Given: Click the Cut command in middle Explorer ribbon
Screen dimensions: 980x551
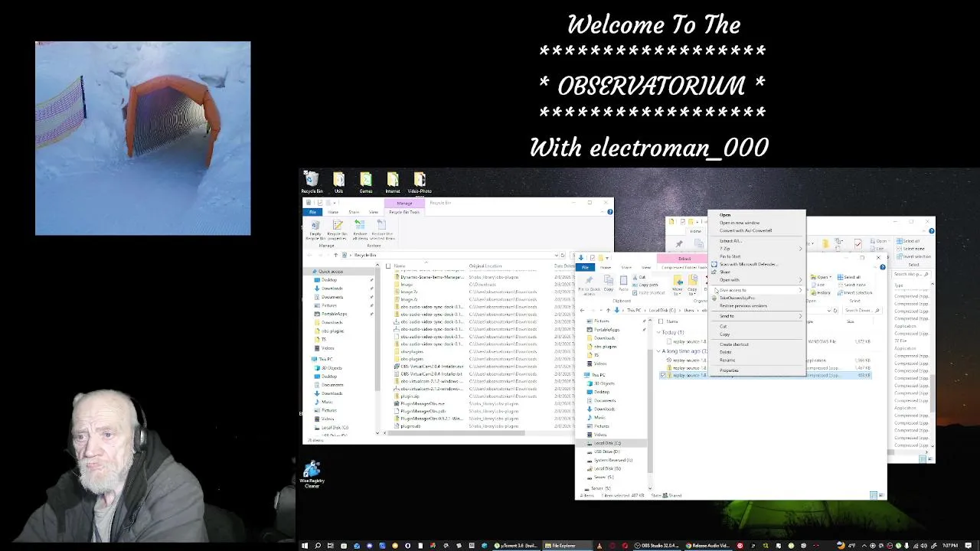Looking at the screenshot, I should pos(639,277).
